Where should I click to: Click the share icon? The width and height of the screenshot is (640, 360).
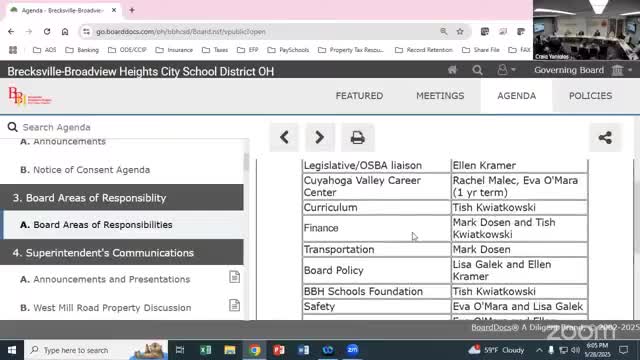tap(605, 138)
